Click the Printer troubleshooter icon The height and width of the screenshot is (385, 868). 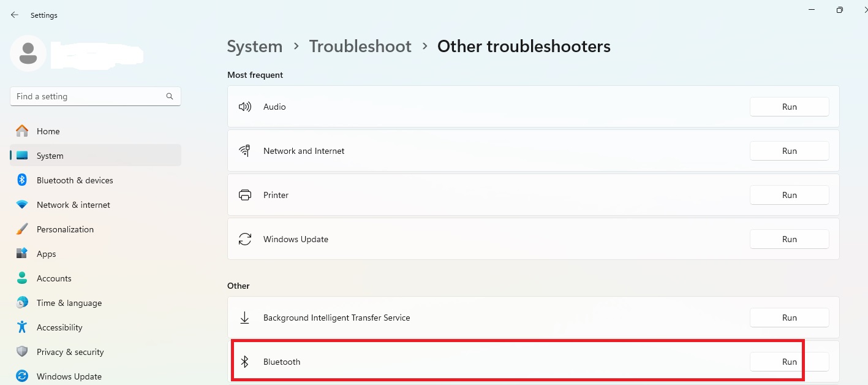tap(244, 194)
